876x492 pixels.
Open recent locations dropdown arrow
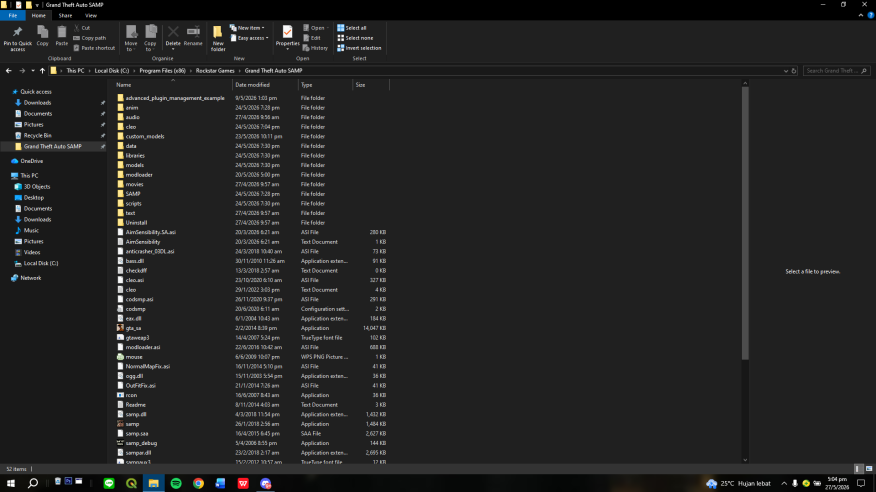[x=33, y=71]
